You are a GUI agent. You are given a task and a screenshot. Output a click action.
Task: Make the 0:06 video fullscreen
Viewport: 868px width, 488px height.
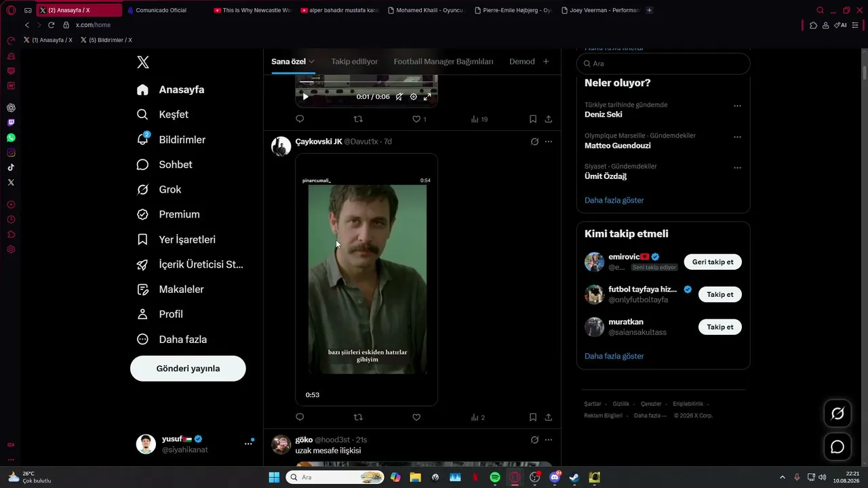tap(427, 97)
